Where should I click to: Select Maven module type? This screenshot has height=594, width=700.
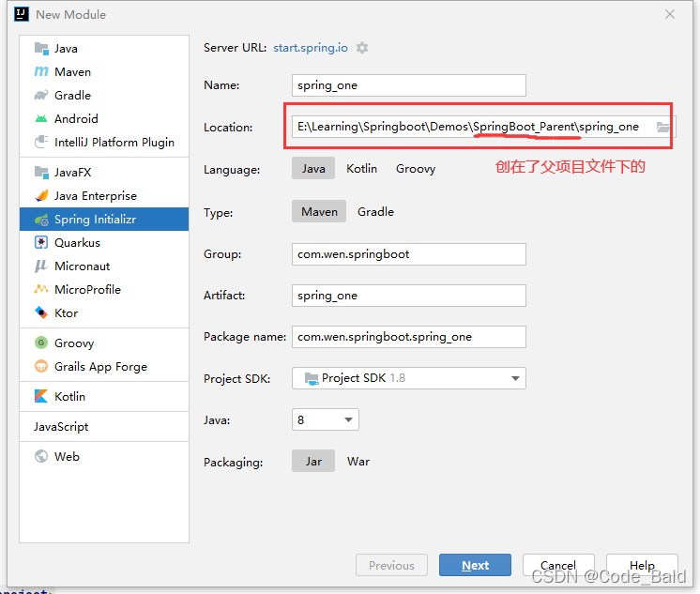(104, 71)
